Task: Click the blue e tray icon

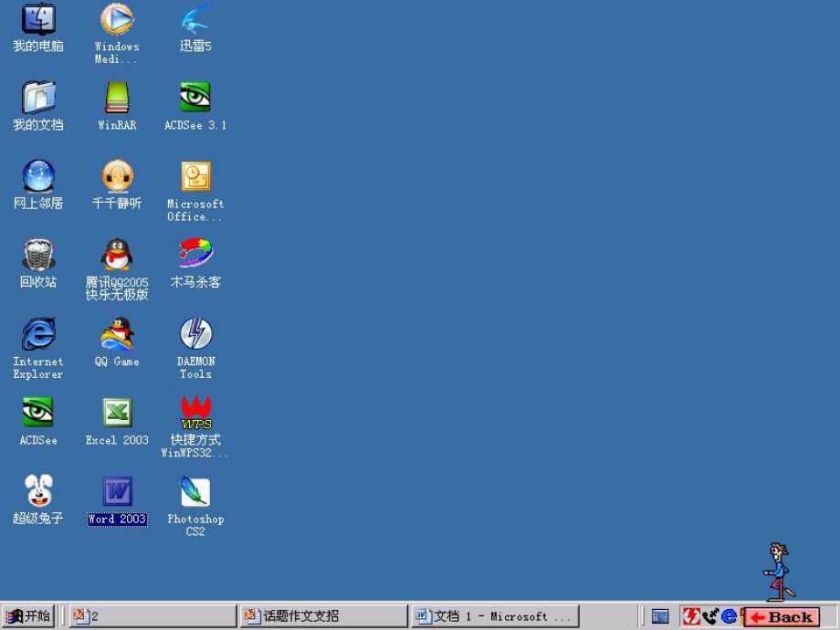Action: (x=729, y=616)
